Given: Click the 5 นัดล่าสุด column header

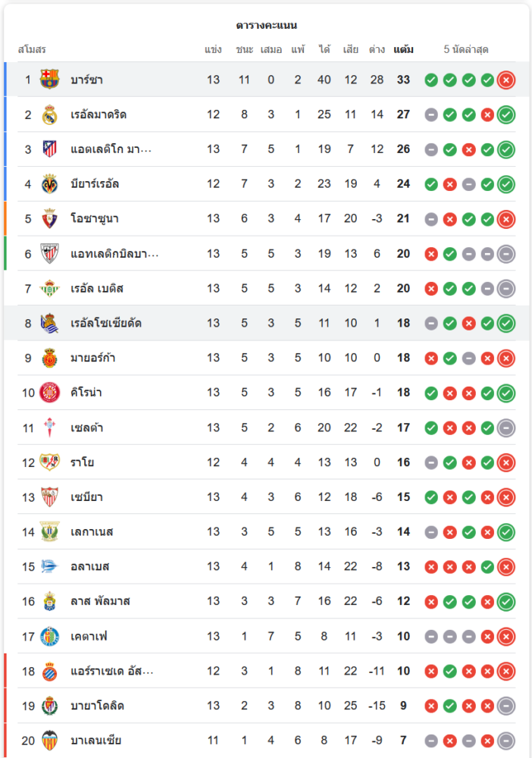Looking at the screenshot, I should click(466, 50).
